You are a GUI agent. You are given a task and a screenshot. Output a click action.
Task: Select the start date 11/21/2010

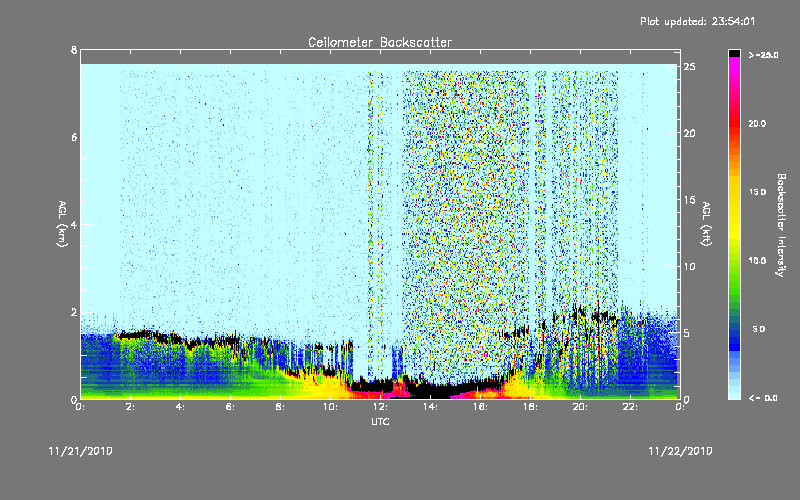(81, 451)
